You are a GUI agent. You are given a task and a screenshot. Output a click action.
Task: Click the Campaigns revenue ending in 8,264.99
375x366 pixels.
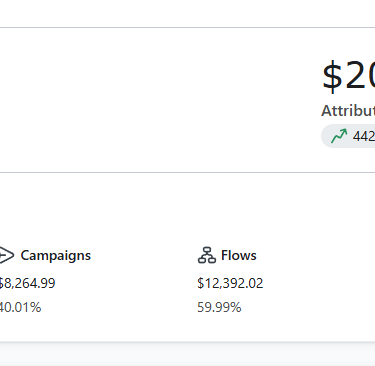pos(27,283)
